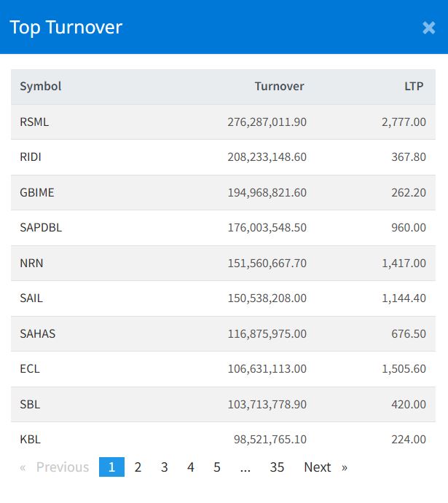
Task: Select the KBL symbol row
Action: (x=223, y=439)
